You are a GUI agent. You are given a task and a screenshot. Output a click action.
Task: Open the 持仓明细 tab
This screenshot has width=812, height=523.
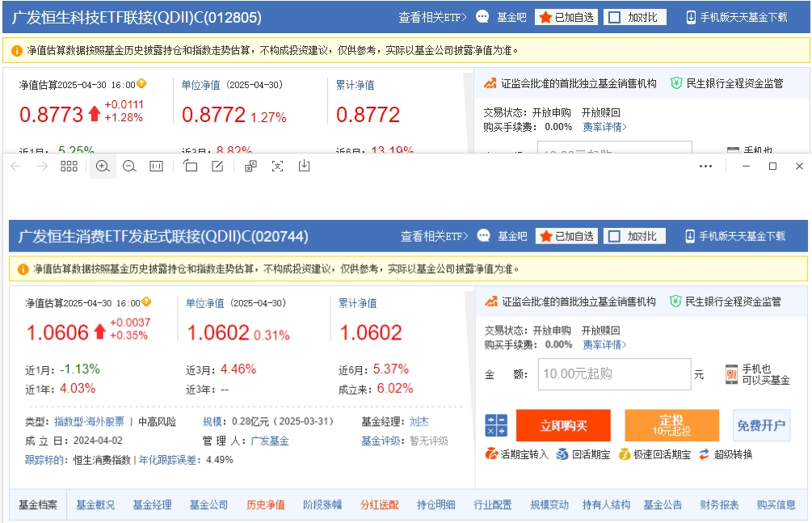[436, 505]
